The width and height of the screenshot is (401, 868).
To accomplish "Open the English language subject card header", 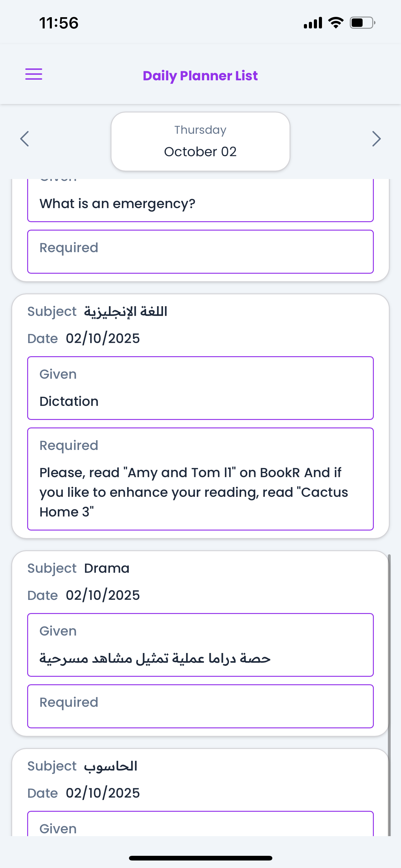I will click(125, 311).
